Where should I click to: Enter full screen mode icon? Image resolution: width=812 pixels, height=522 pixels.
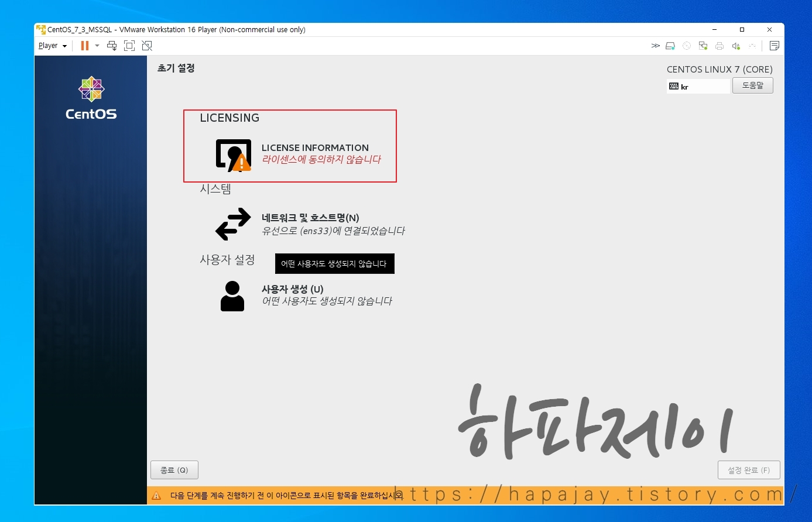point(129,46)
